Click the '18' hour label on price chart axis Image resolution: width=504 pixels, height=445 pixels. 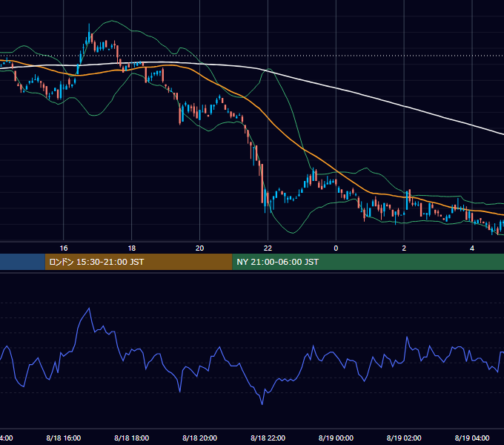click(132, 248)
